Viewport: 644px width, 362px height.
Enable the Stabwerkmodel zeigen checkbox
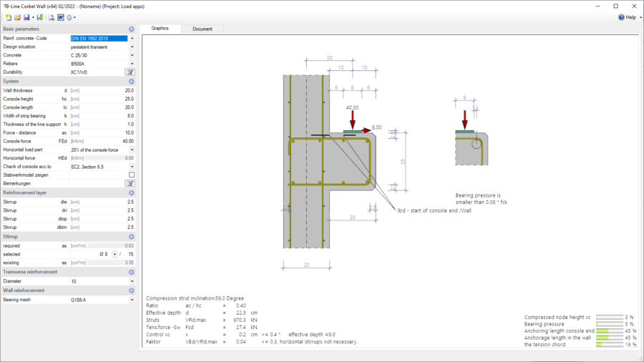[x=131, y=175]
